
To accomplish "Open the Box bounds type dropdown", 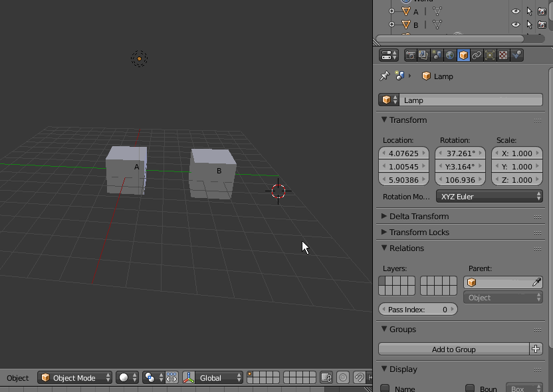I will 524,388.
